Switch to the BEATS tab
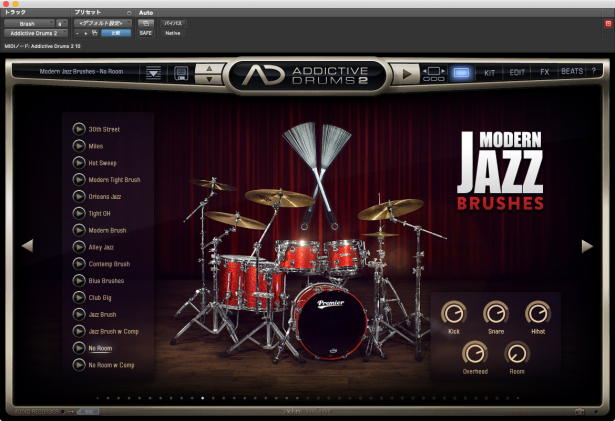 (x=572, y=72)
